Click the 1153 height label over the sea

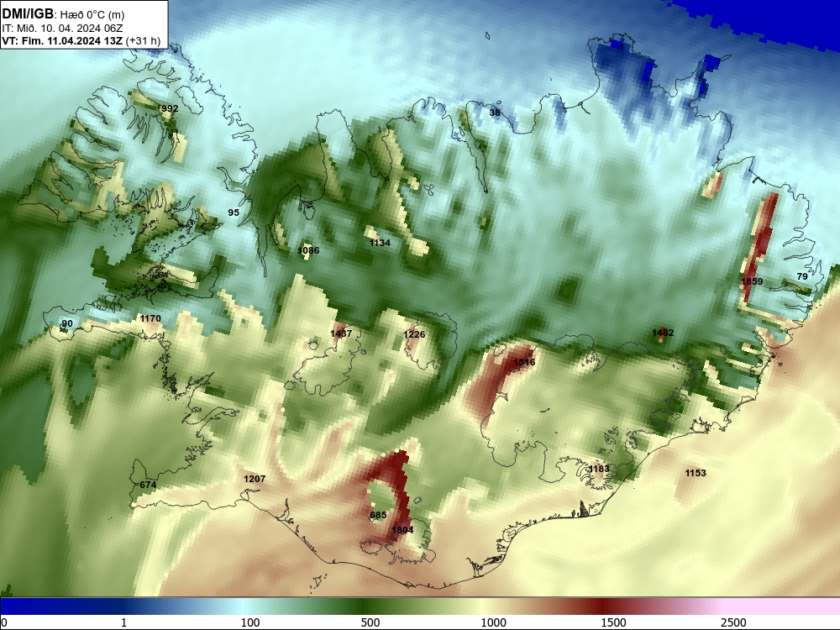point(696,472)
